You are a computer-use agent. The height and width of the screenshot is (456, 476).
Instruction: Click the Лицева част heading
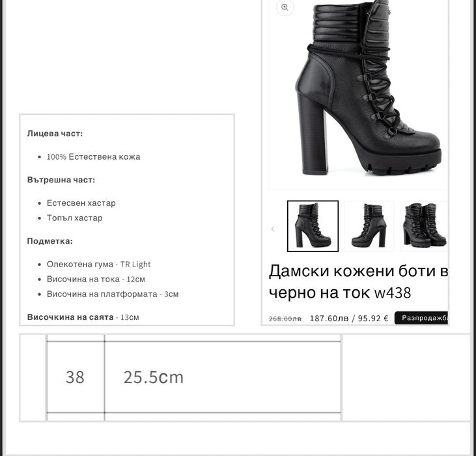[x=55, y=134]
